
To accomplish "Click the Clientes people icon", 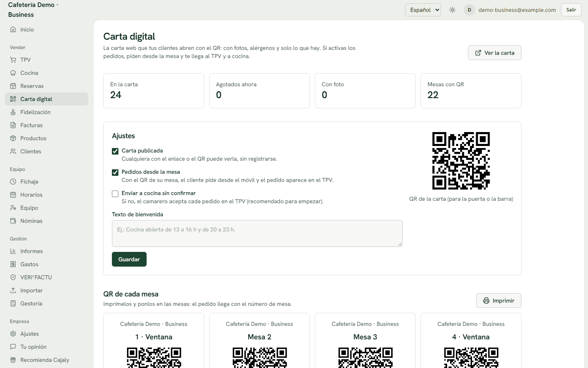I will point(13,151).
